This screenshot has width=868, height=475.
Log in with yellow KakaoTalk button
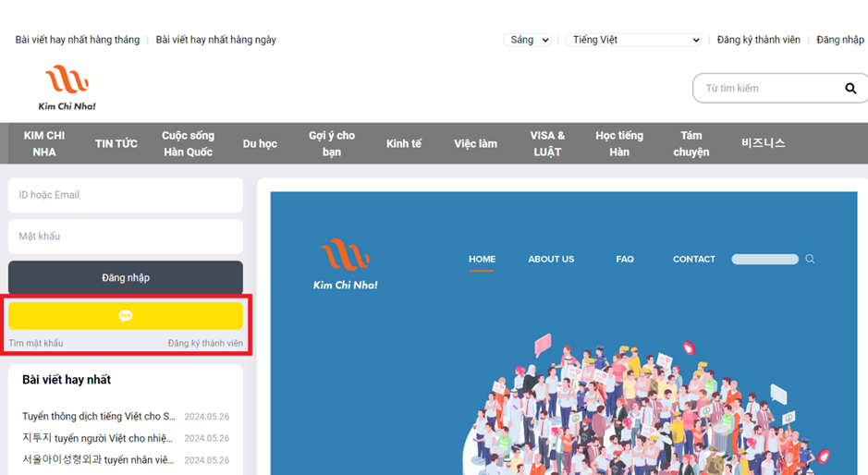coord(126,315)
